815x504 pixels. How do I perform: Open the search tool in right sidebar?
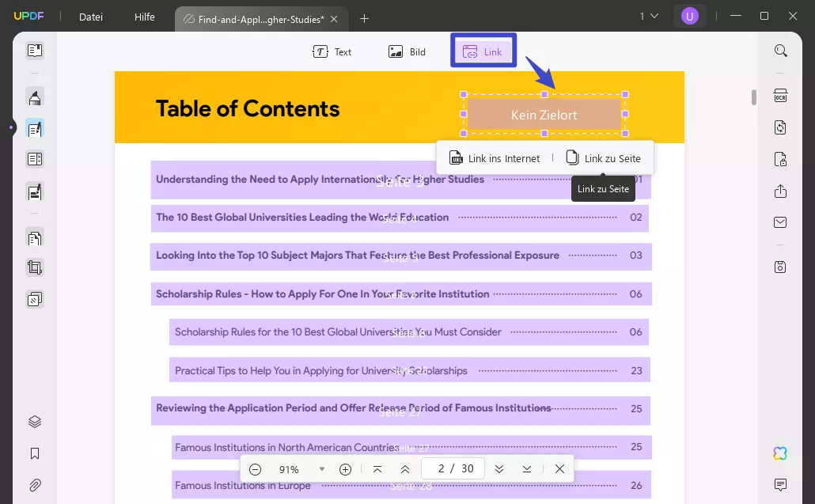click(780, 51)
